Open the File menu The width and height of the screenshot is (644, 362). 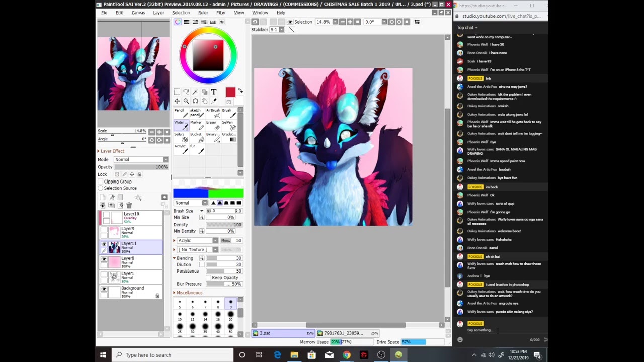pyautogui.click(x=104, y=13)
